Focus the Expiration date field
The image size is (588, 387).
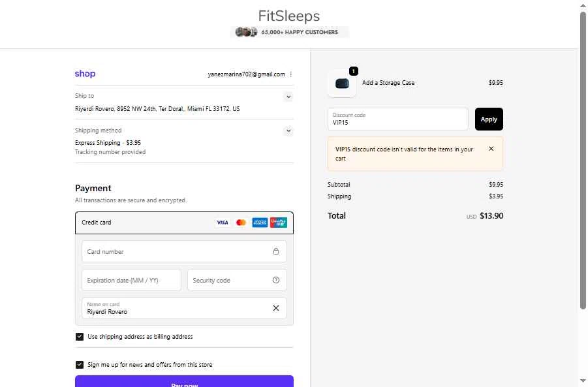(131, 280)
